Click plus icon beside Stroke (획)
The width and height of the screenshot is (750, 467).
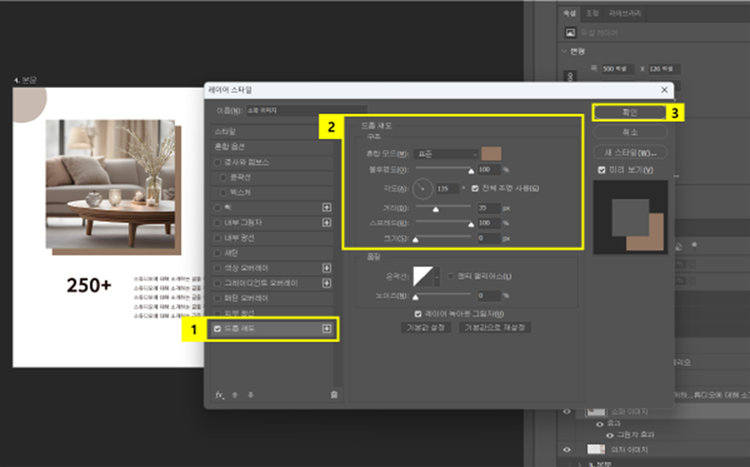pos(327,207)
